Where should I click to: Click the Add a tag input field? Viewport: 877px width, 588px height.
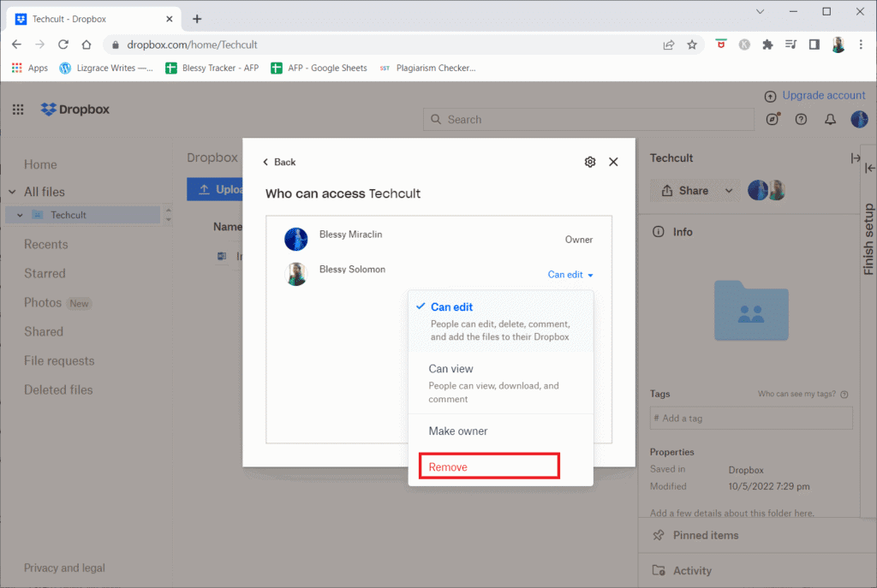click(751, 418)
